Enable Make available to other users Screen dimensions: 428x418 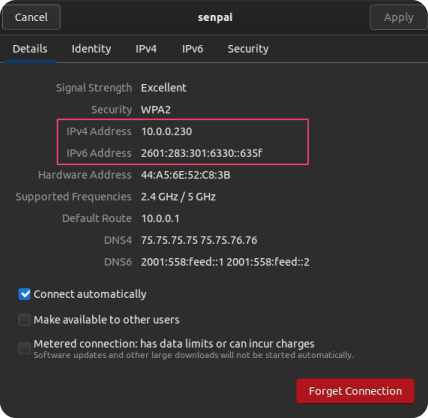click(24, 320)
